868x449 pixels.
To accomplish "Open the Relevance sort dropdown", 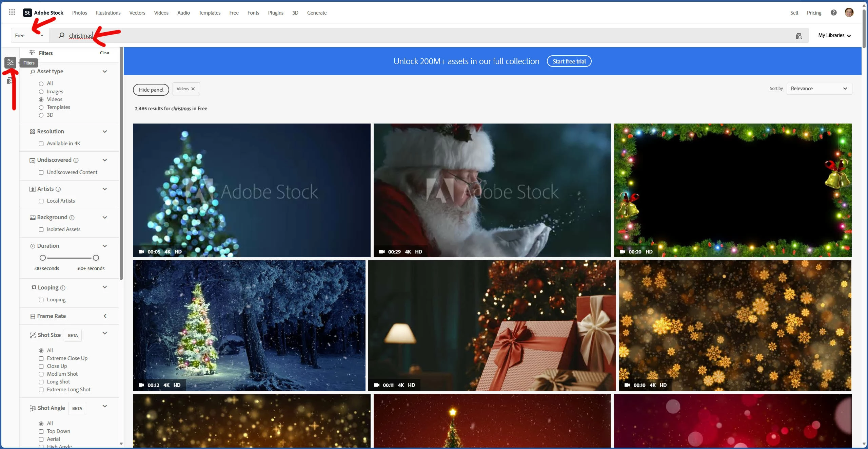I will (819, 89).
